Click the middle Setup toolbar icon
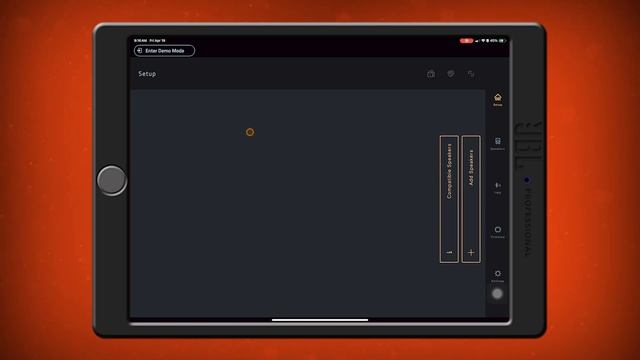This screenshot has height=360, width=640. [x=451, y=74]
